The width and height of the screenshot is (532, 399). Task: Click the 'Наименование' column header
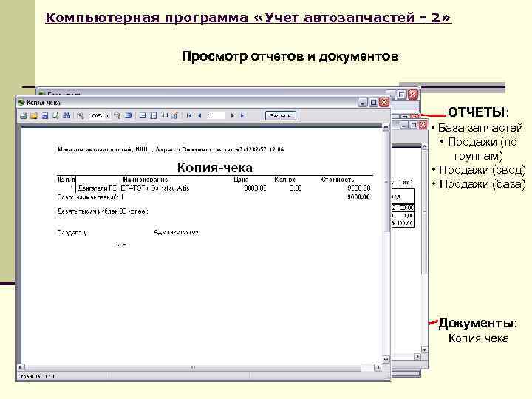pyautogui.click(x=146, y=180)
